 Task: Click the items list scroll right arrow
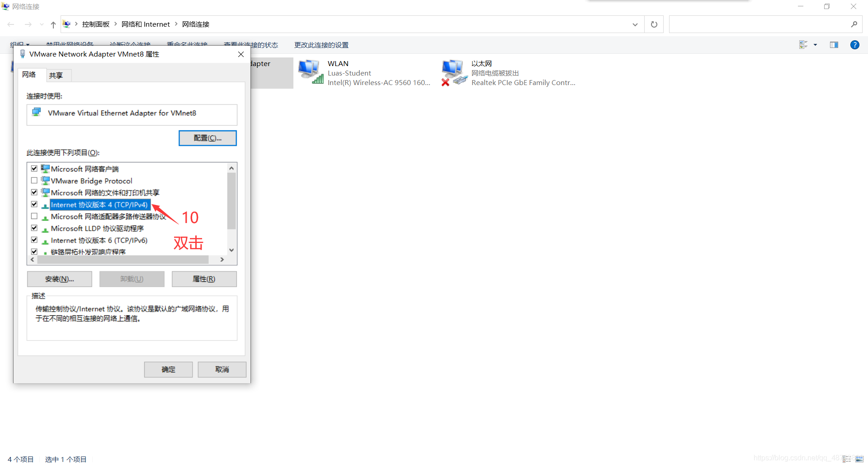pos(222,260)
